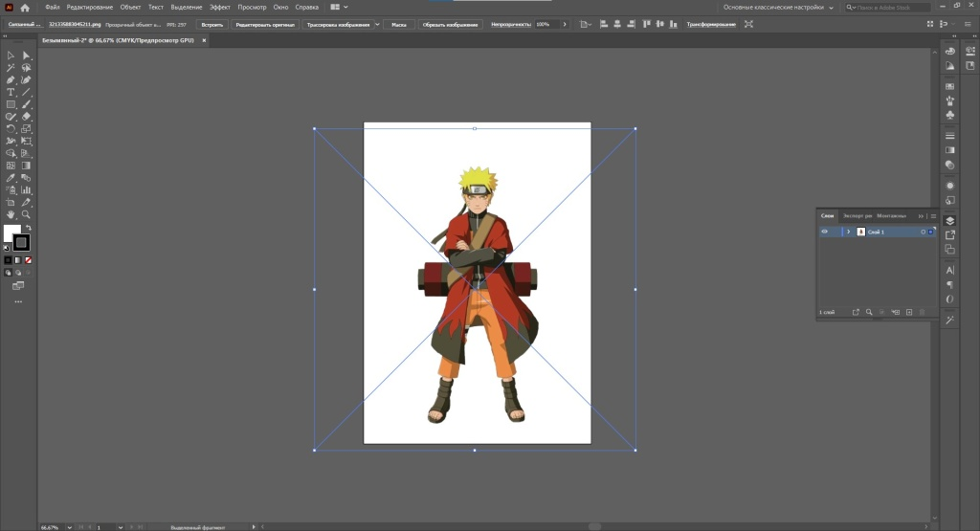Show hidden panel tabs in Layers group
This screenshot has height=531, width=980.
921,215
